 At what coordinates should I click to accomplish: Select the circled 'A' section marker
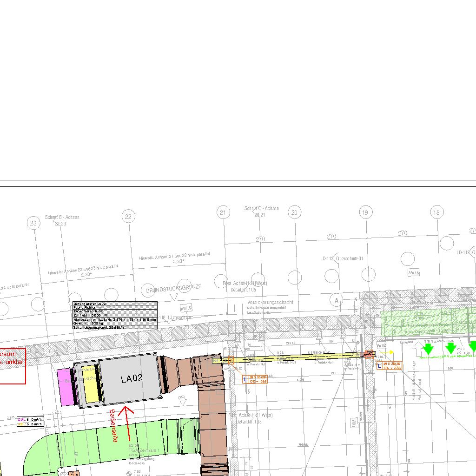[337, 300]
